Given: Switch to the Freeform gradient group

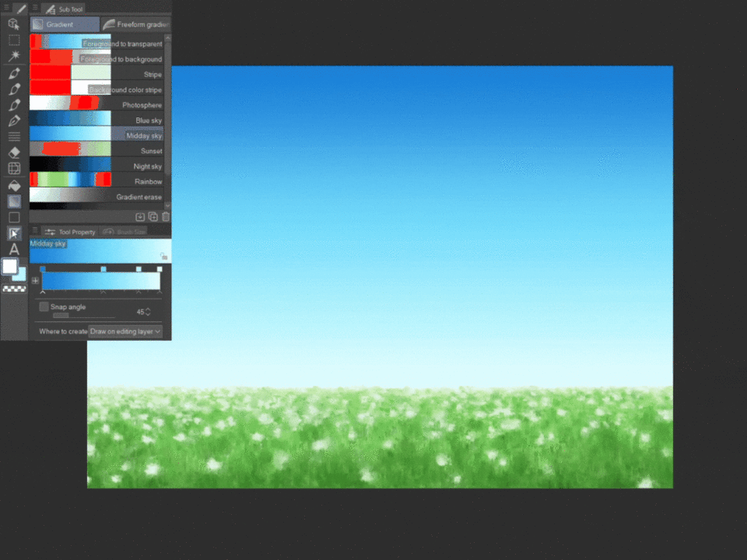Looking at the screenshot, I should click(136, 24).
